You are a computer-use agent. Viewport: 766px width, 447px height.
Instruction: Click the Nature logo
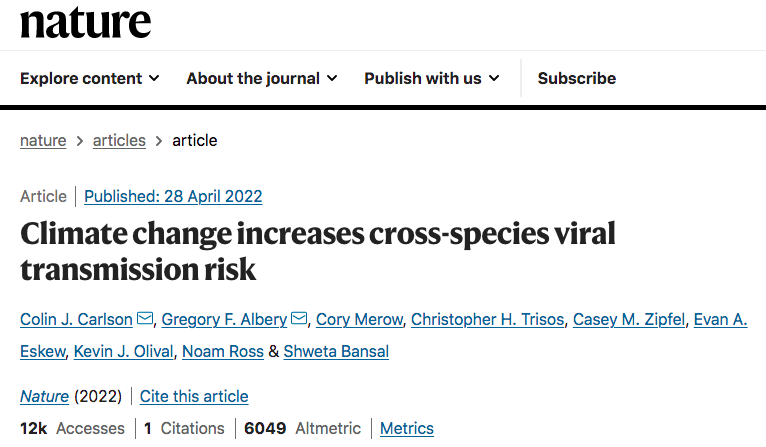coord(85,20)
